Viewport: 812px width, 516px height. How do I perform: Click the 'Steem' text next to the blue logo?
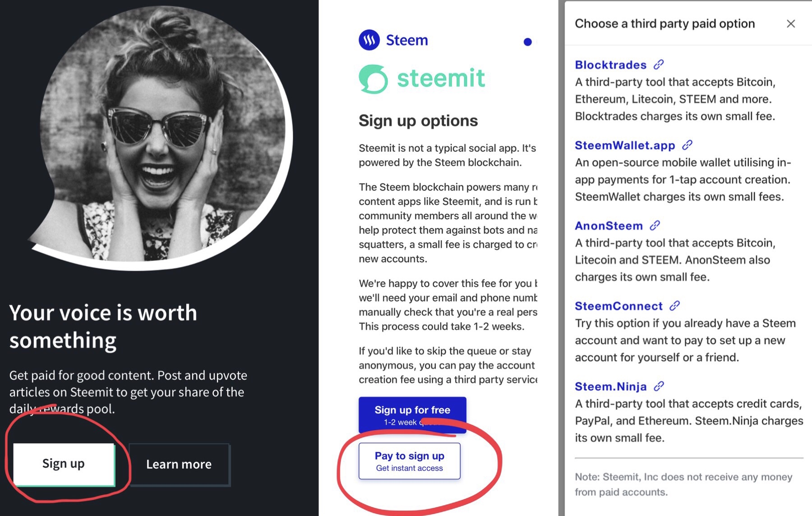(407, 40)
